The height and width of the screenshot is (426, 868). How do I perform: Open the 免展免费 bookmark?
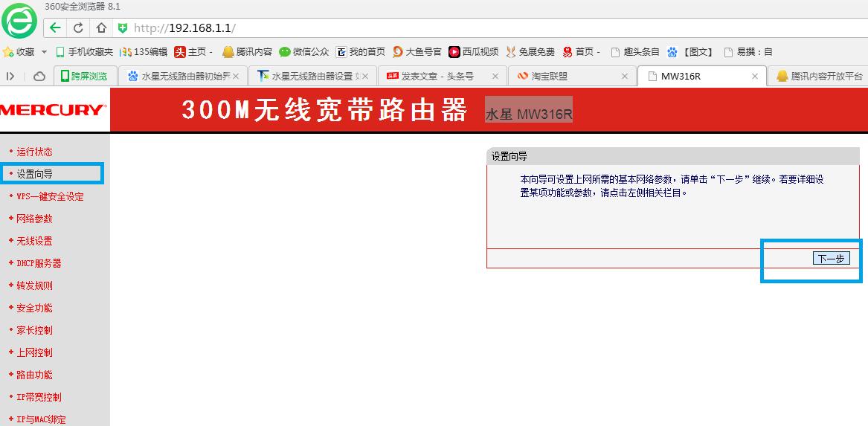point(530,52)
